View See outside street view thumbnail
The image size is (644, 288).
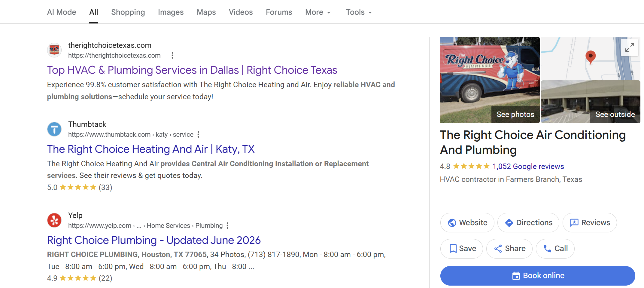pos(591,102)
